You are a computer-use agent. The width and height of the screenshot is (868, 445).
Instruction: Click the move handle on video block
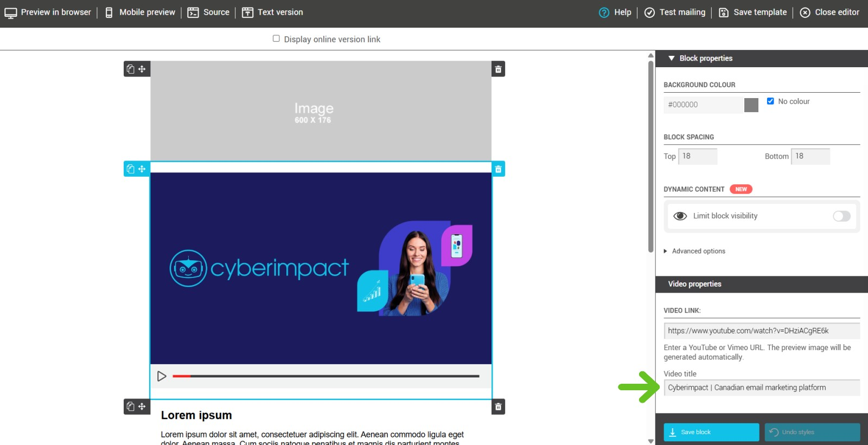click(142, 169)
